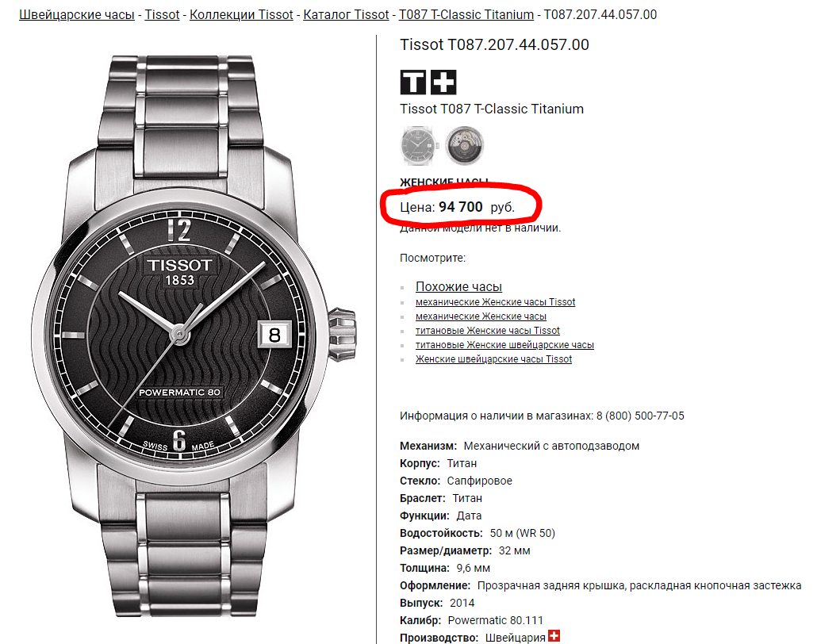Click the Tissot T087.207.44.057.00 product title
This screenshot has width=817, height=644.
(494, 44)
